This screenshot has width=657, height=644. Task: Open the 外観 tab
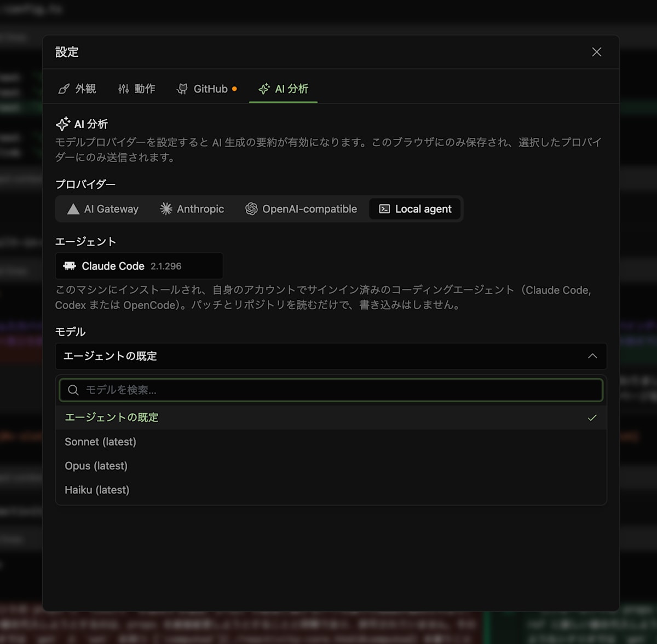[77, 89]
